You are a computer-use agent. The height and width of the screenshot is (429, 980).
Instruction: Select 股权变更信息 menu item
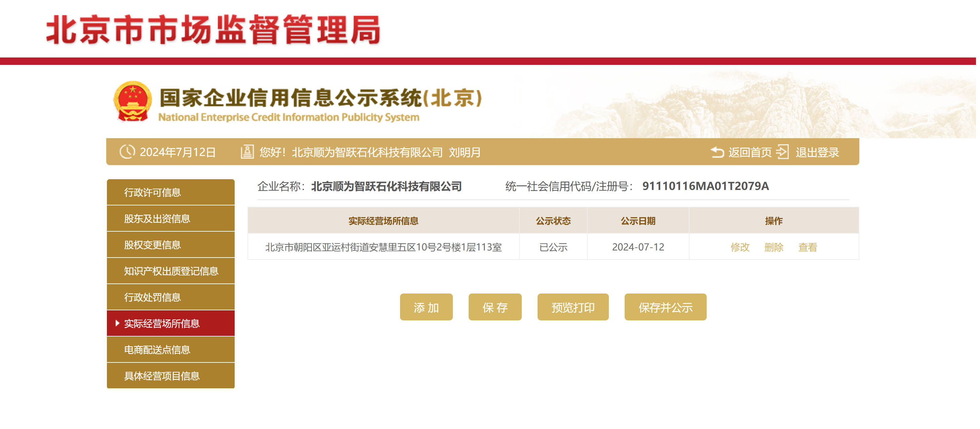tap(170, 244)
